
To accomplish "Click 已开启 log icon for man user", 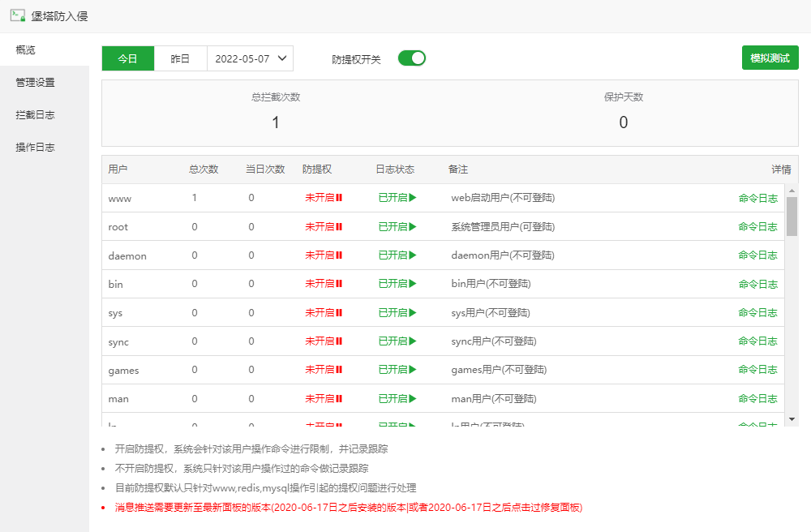I will click(413, 399).
